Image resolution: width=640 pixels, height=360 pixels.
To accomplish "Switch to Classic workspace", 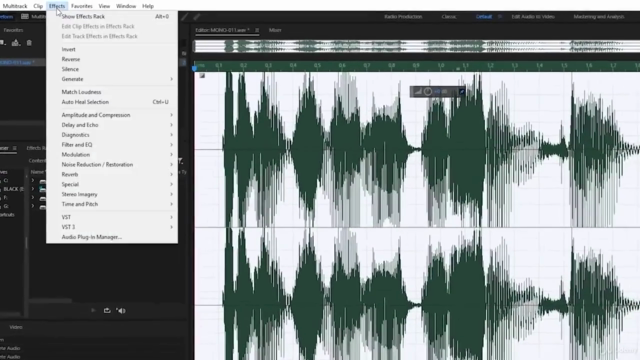I will (449, 17).
